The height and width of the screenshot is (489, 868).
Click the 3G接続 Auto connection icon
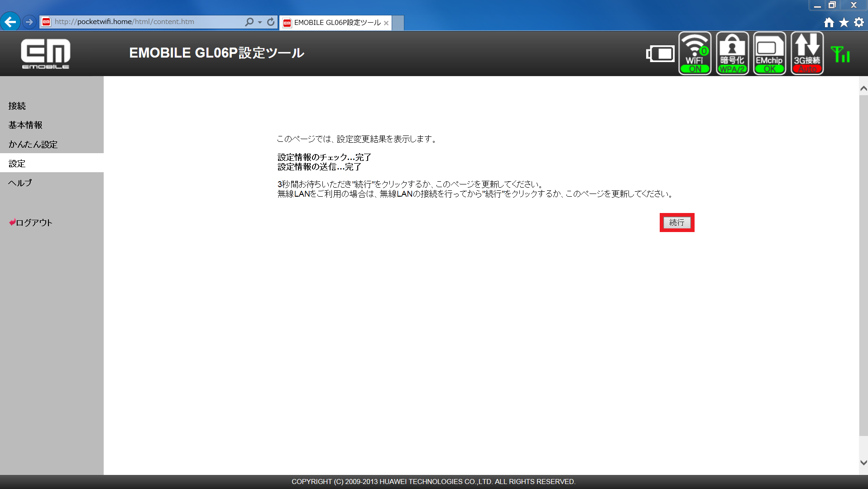(x=806, y=53)
